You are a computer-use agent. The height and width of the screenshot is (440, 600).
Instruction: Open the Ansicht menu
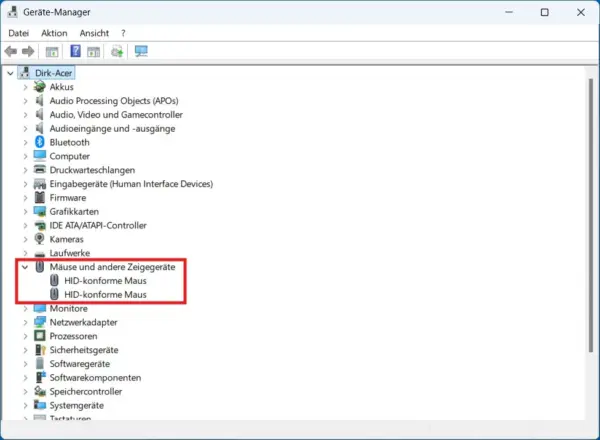point(94,33)
